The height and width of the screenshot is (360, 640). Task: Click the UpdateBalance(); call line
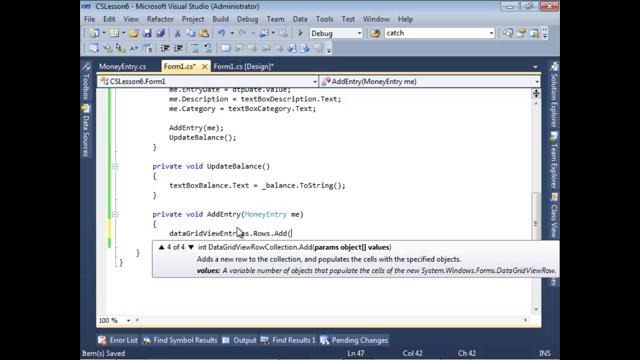pos(202,138)
